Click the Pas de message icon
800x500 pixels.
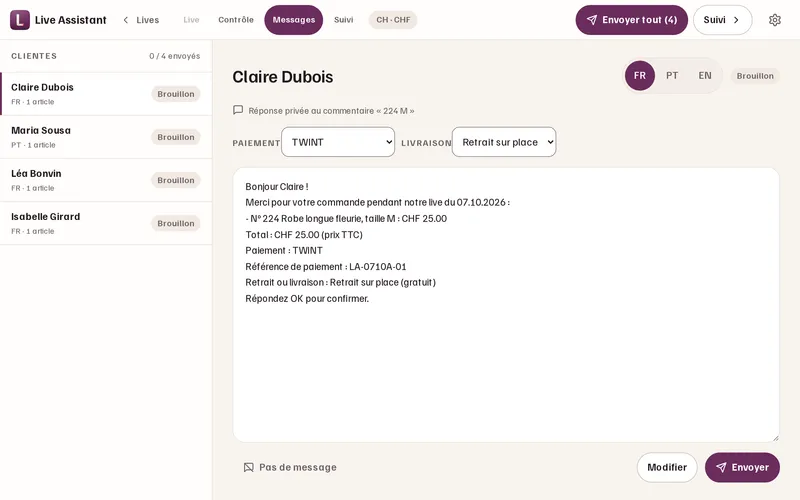pos(248,467)
